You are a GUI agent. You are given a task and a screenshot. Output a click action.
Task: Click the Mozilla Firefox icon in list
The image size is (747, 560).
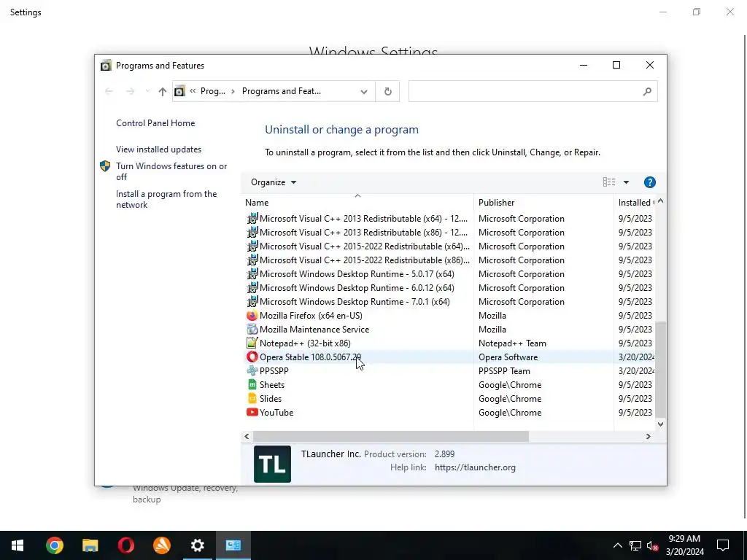(x=252, y=315)
